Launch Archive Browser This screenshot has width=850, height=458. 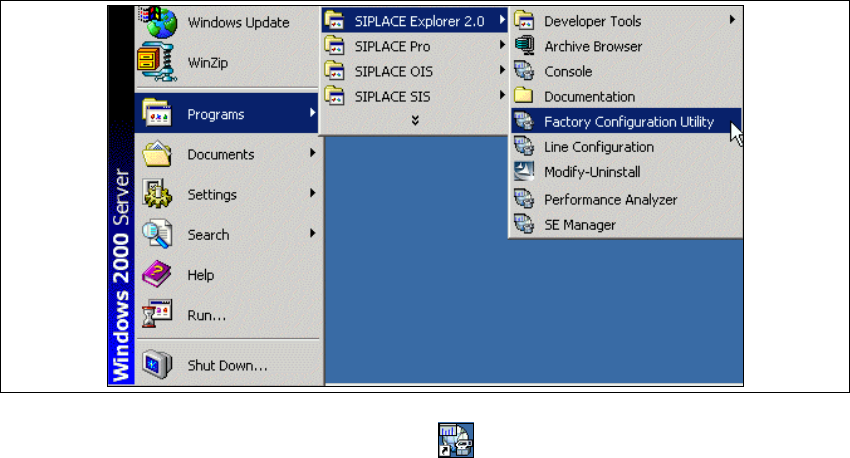click(x=626, y=46)
